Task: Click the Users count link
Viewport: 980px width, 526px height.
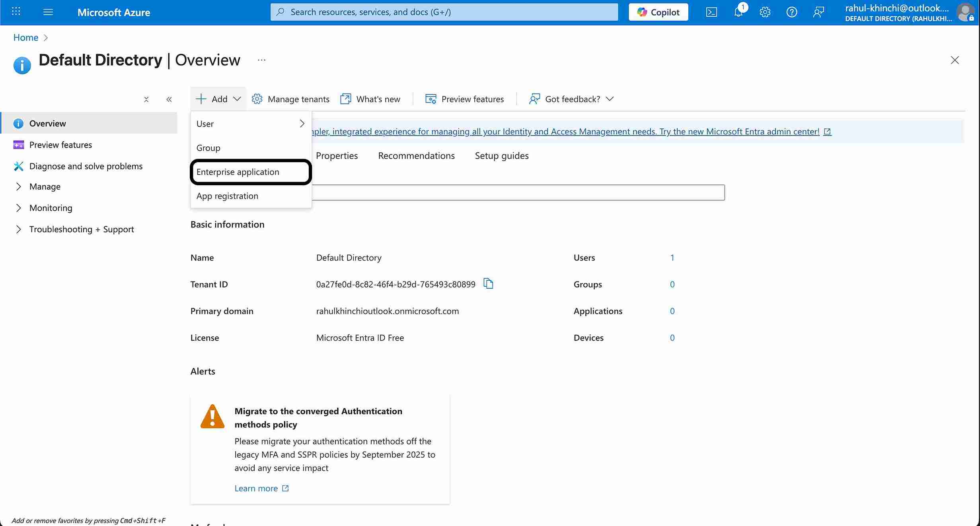Action: [x=672, y=258]
